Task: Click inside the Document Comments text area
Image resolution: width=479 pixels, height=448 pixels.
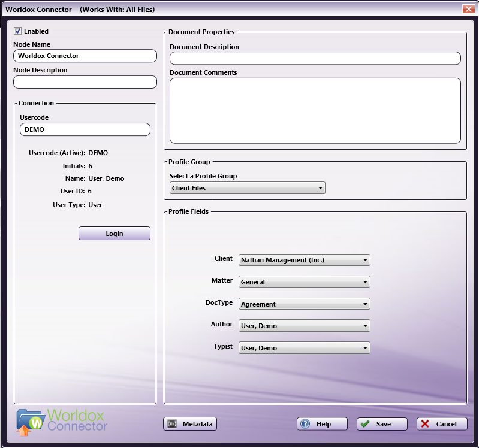Action: point(315,110)
